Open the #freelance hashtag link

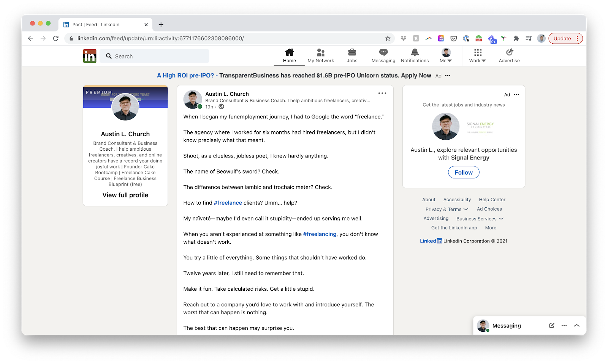pyautogui.click(x=228, y=203)
